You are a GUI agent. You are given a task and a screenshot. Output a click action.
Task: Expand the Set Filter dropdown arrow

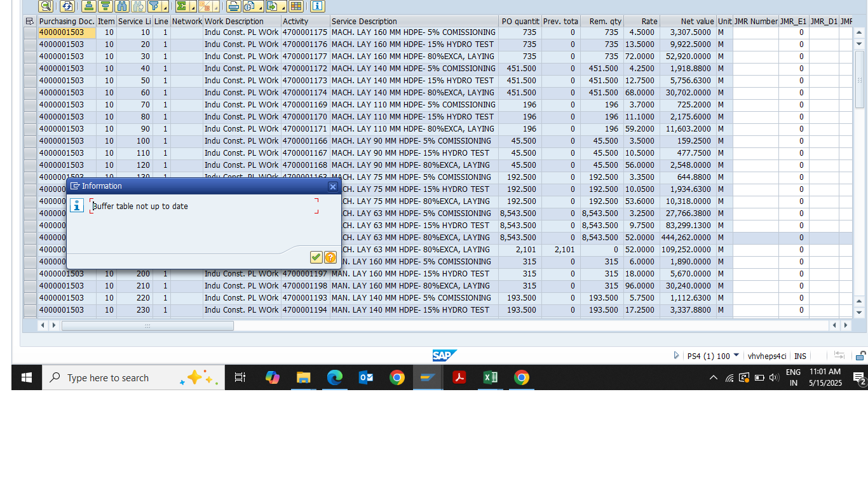coord(165,8)
